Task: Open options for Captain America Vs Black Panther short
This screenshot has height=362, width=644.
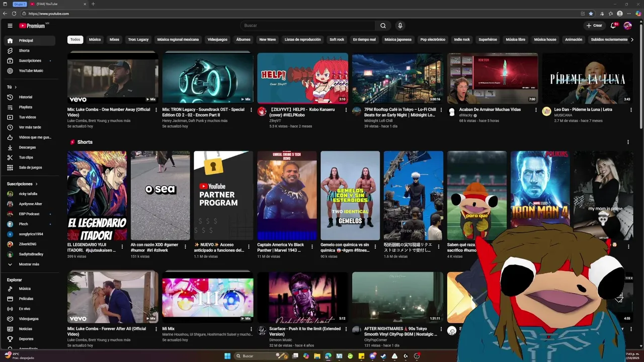Action: (312, 247)
